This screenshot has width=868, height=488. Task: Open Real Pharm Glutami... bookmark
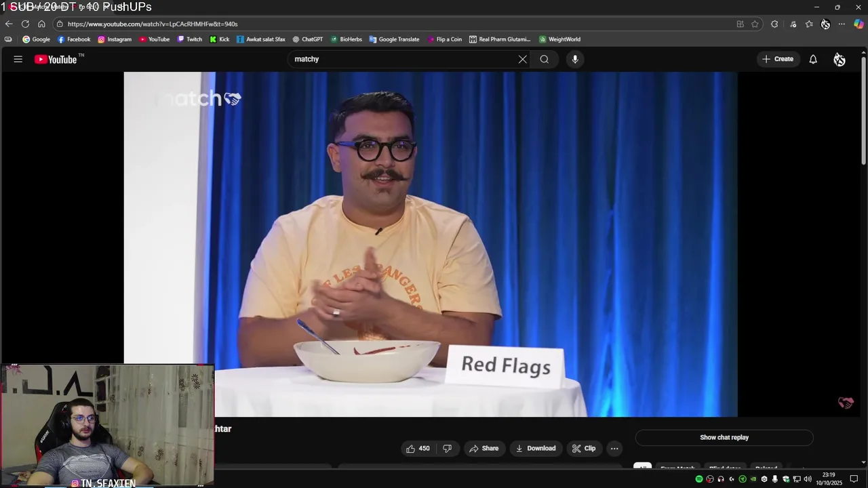point(500,39)
